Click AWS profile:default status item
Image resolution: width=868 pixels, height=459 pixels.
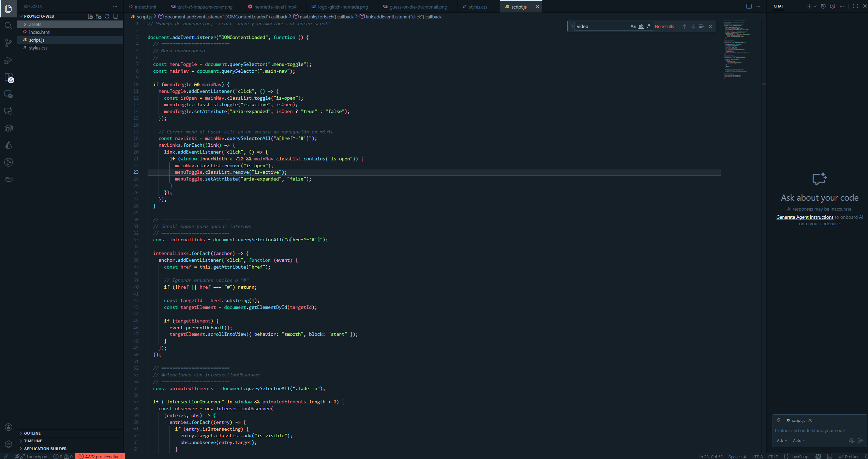(x=101, y=456)
